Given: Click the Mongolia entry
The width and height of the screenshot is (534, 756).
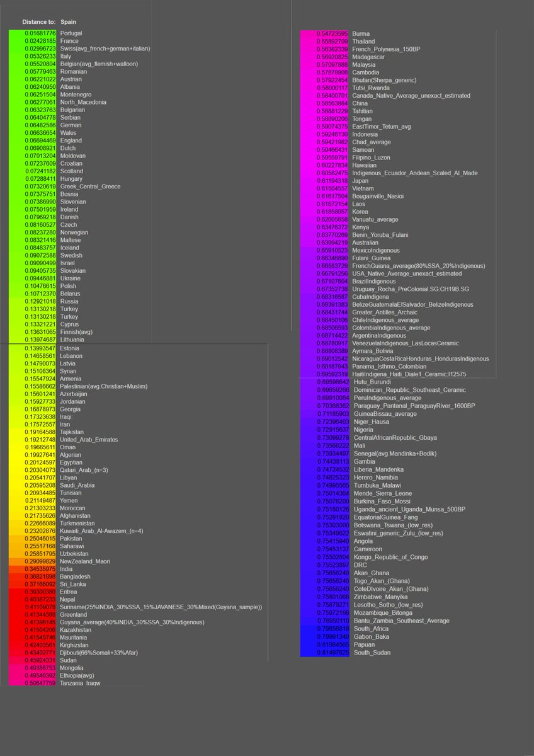Looking at the screenshot, I should (x=73, y=668).
